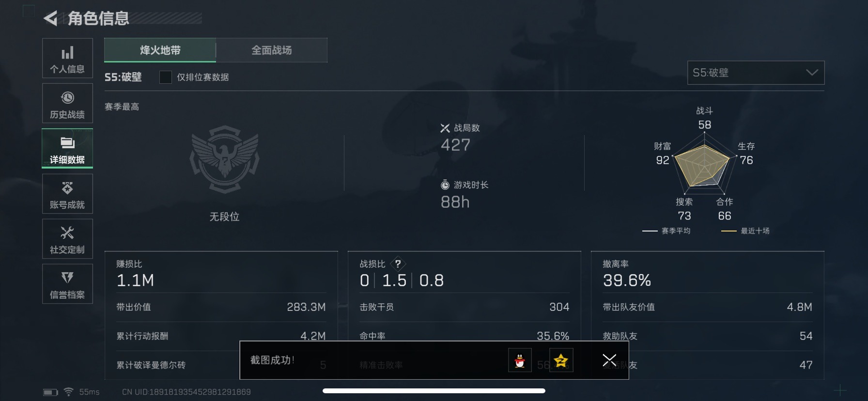Expand the S5:破壁 season dropdown
This screenshot has height=401, width=868.
(x=756, y=73)
